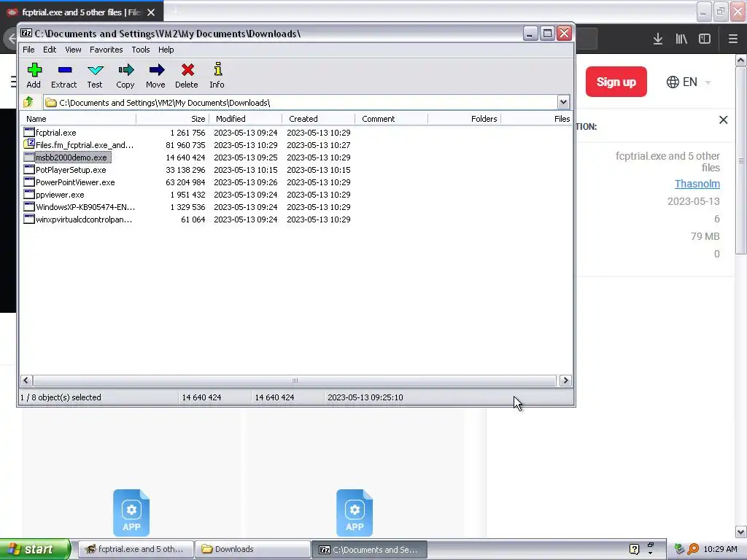Image resolution: width=747 pixels, height=560 pixels.
Task: Click the Delete toolbar icon
Action: (187, 70)
